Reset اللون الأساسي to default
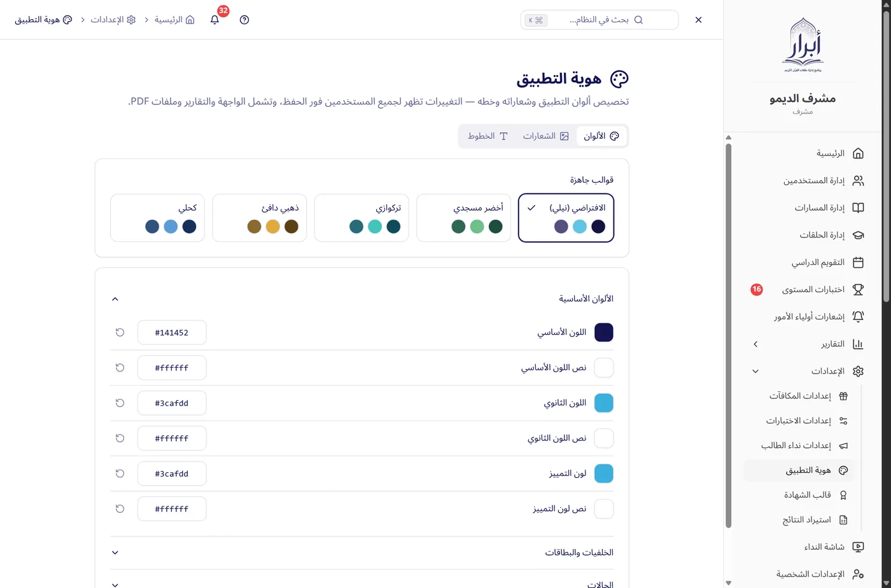 click(x=120, y=332)
